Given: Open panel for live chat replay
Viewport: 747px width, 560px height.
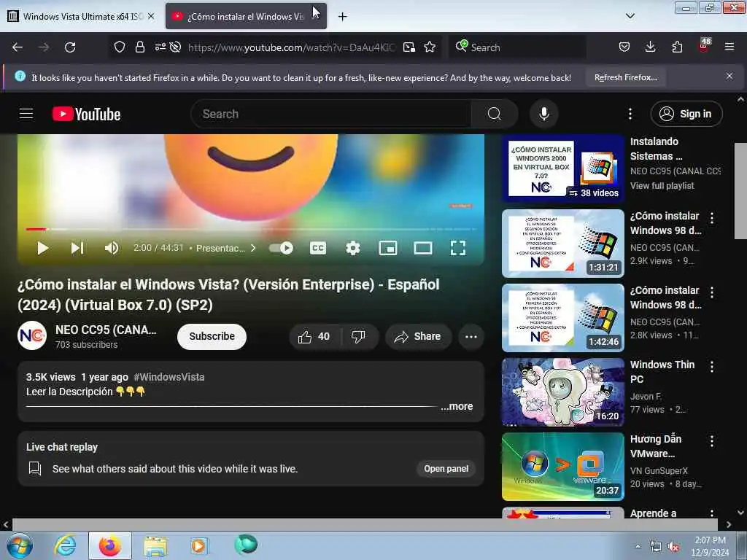Looking at the screenshot, I should coord(446,469).
